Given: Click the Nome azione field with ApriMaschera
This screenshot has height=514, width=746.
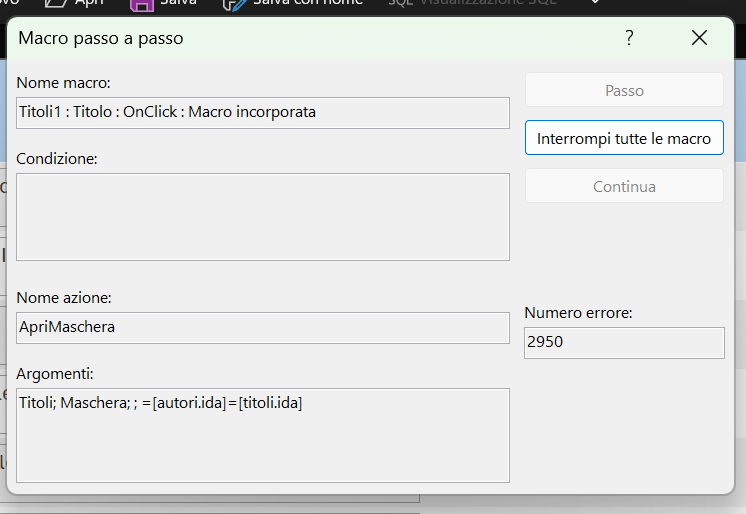Looking at the screenshot, I should coord(263,328).
